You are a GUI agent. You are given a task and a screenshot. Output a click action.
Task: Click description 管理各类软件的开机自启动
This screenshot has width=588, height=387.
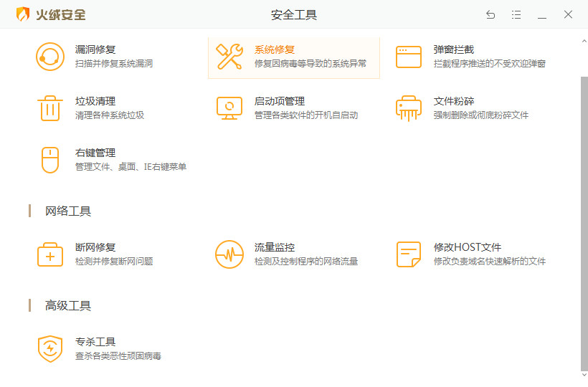pos(306,115)
